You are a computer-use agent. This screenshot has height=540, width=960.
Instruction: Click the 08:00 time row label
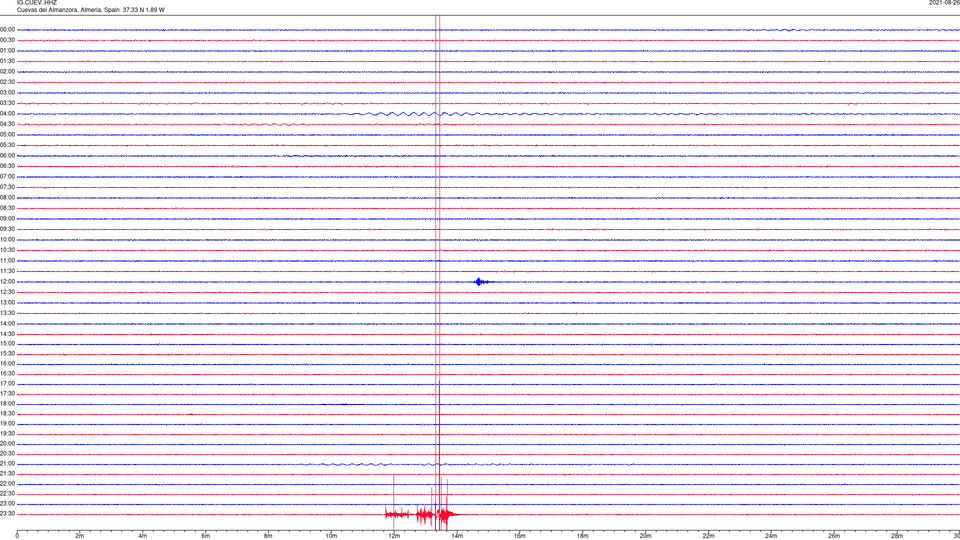[7, 198]
